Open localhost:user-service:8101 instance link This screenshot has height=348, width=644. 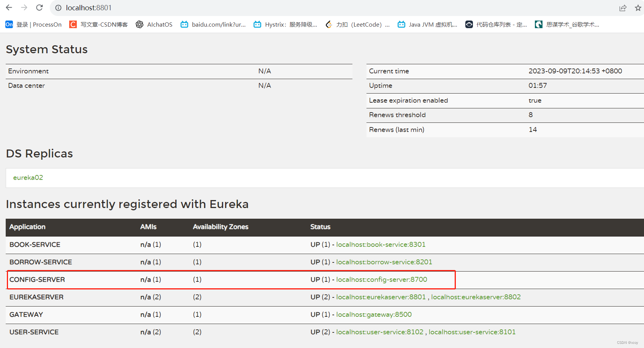[x=472, y=332]
